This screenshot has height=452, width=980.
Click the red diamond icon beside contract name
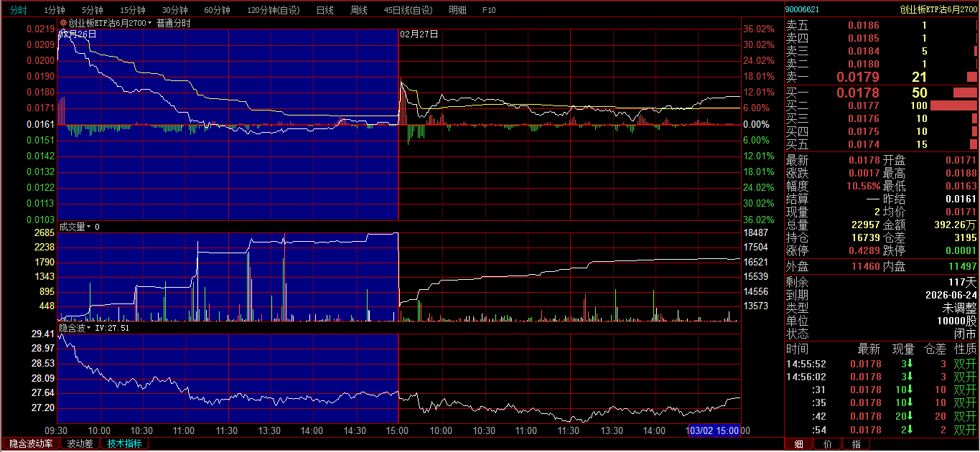(x=63, y=23)
